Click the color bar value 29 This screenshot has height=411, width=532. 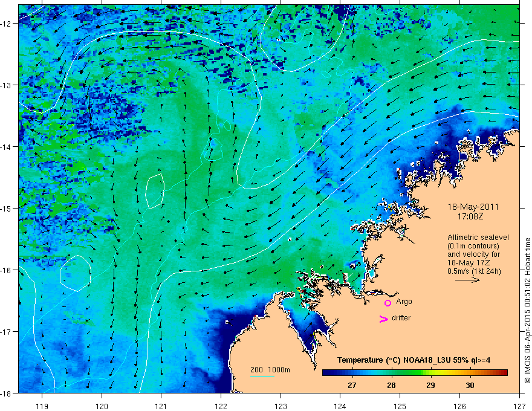[430, 385]
